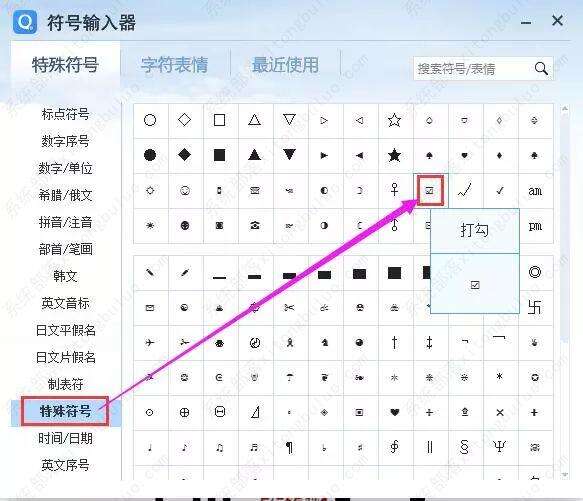Pick the airplane ✈ symbol
Image resolution: width=583 pixels, height=501 pixels.
click(x=150, y=343)
